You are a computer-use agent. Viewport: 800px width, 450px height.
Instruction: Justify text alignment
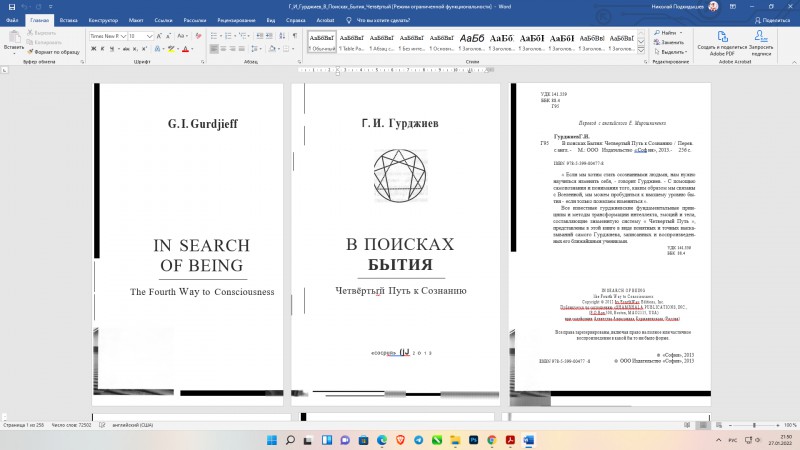point(241,49)
